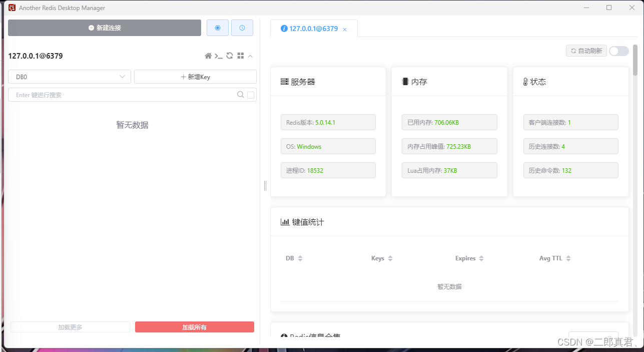Click the 新建连接 new connection button
This screenshot has height=352, width=644.
(x=105, y=28)
